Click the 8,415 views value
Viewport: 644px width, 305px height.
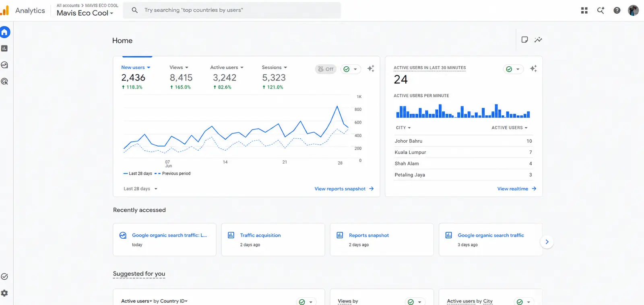(x=181, y=78)
